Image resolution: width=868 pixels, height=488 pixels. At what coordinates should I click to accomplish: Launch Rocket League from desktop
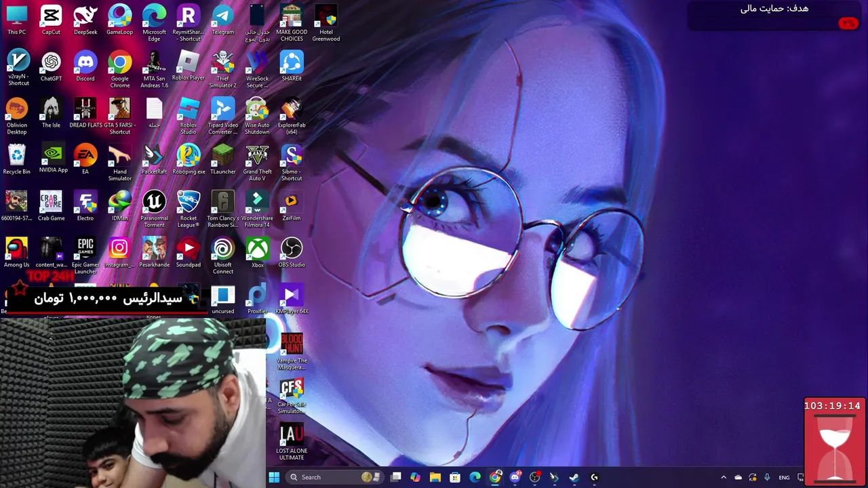pos(189,209)
